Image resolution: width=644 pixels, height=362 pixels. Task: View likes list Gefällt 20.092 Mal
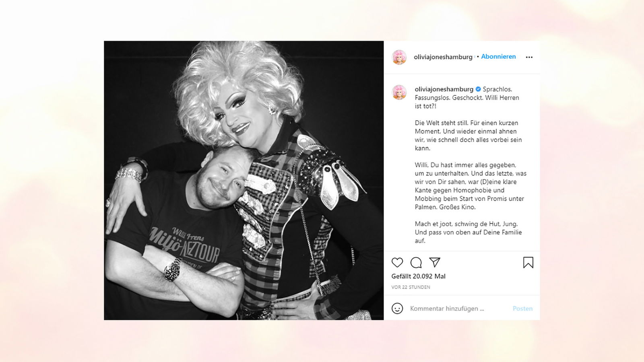point(419,276)
